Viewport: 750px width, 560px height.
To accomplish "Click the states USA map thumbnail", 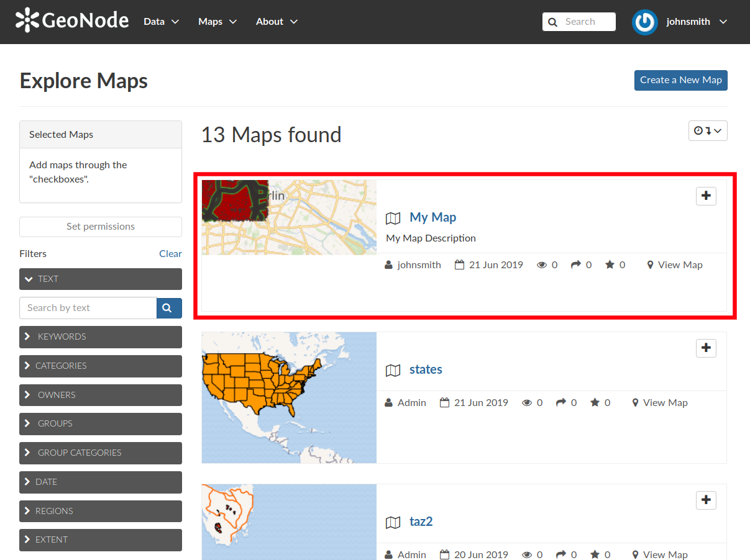I will (289, 397).
